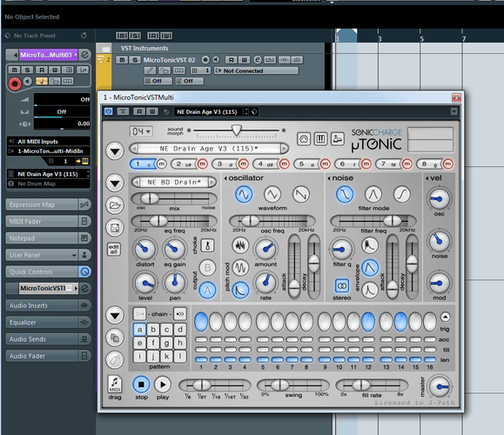Toggle the choke button
The width and height of the screenshot is (504, 435).
coord(207,245)
